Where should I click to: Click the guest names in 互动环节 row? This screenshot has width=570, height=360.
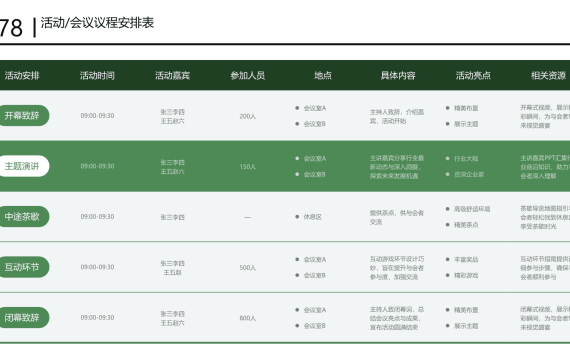tap(173, 268)
